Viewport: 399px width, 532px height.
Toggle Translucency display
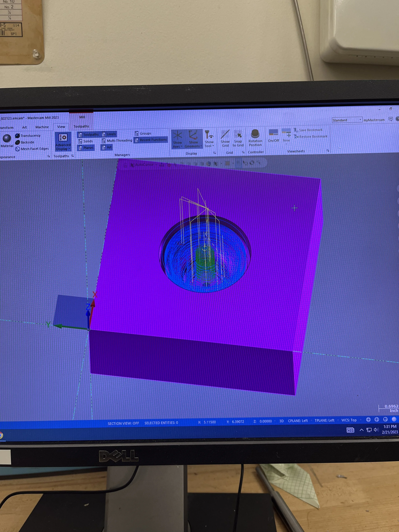pos(28,136)
